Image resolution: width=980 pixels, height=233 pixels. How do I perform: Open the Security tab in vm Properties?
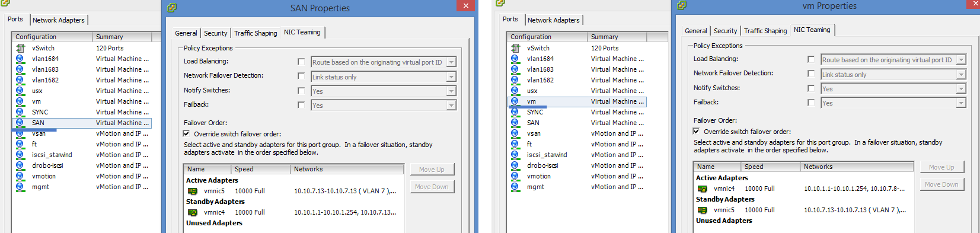726,31
